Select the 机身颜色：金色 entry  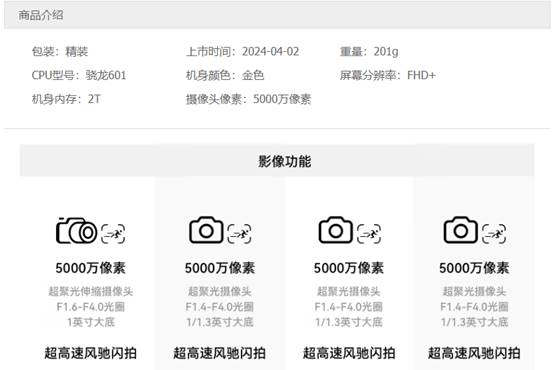[x=225, y=75]
